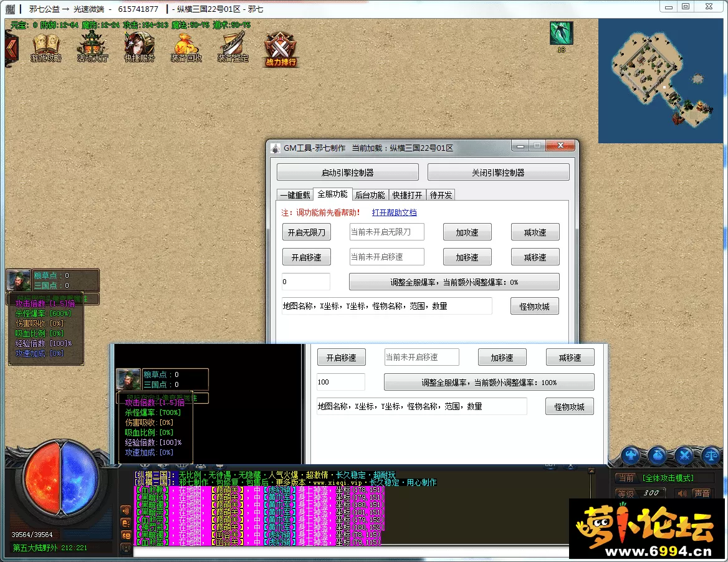This screenshot has width=728, height=562.
Task: Toggle the 声音 sound button
Action: point(702,493)
